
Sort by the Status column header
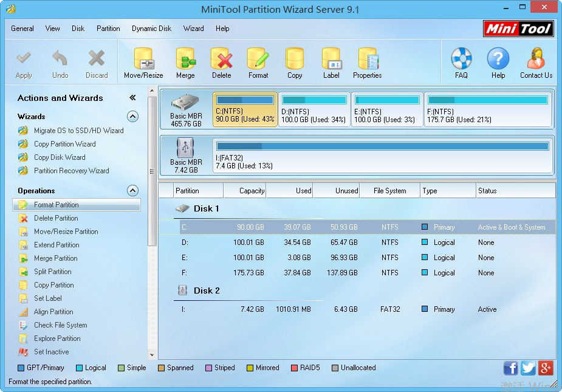click(515, 191)
